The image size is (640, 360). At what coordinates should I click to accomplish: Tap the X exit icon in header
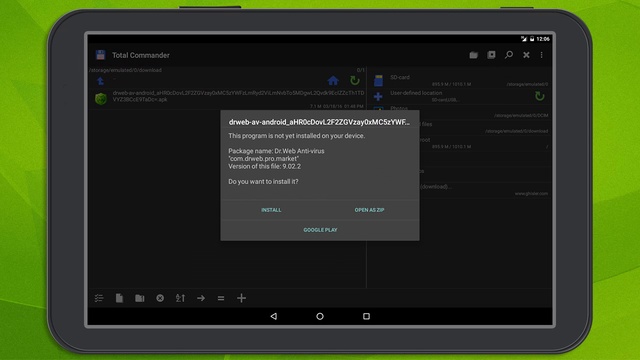527,55
